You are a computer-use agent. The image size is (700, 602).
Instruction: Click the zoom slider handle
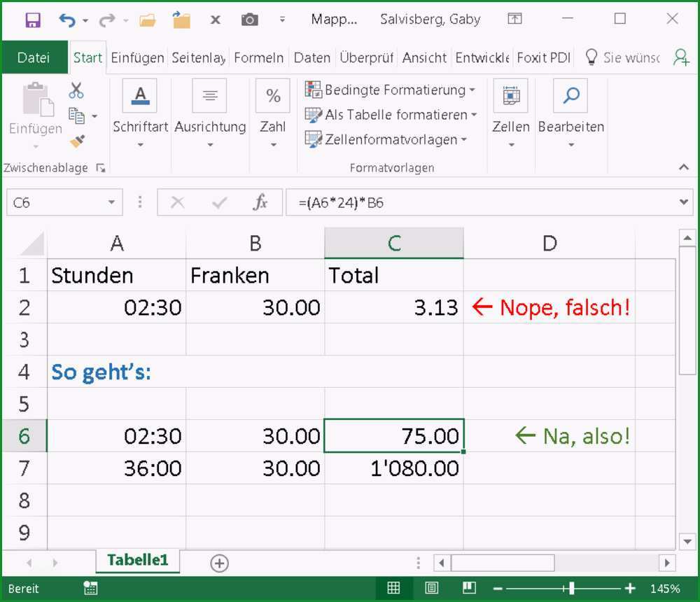[572, 589]
